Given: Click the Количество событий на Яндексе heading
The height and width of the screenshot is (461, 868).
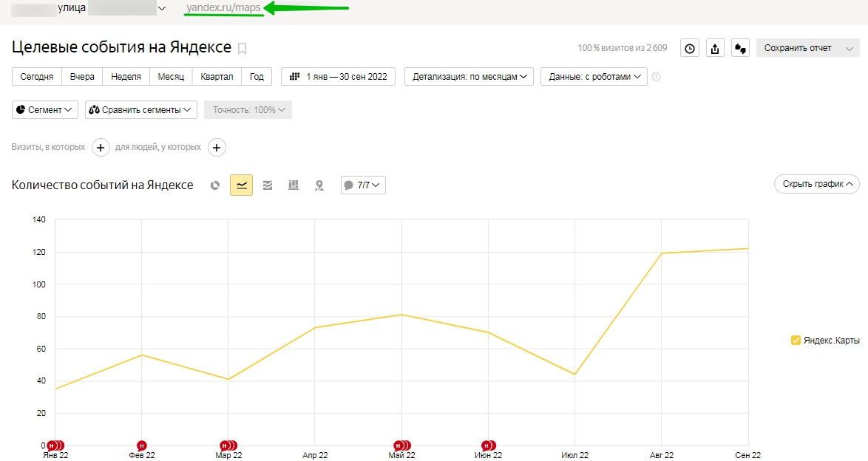Looking at the screenshot, I should click(x=103, y=185).
